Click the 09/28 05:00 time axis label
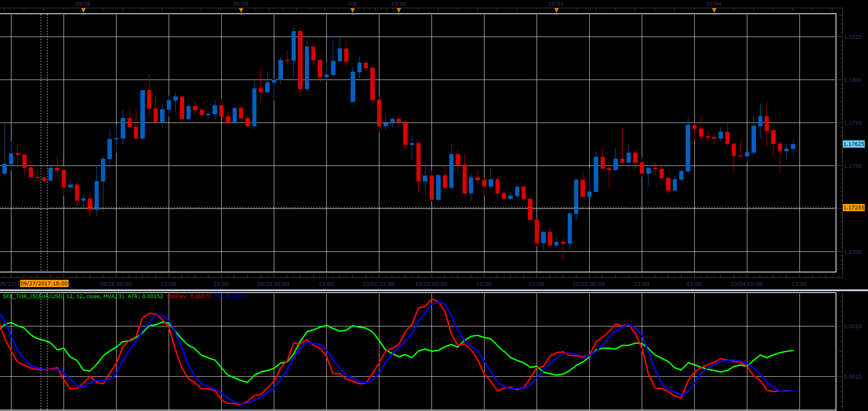The height and width of the screenshot is (411, 868). click(x=116, y=284)
